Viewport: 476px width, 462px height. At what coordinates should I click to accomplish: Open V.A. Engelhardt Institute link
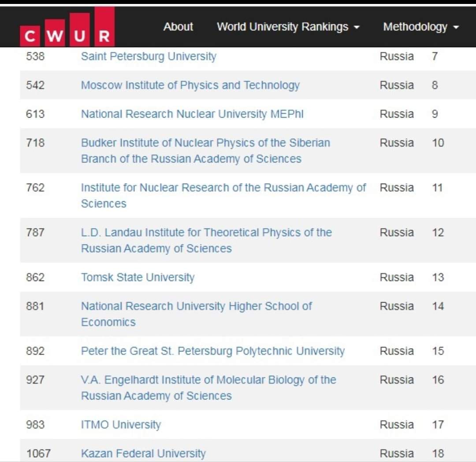(208, 380)
